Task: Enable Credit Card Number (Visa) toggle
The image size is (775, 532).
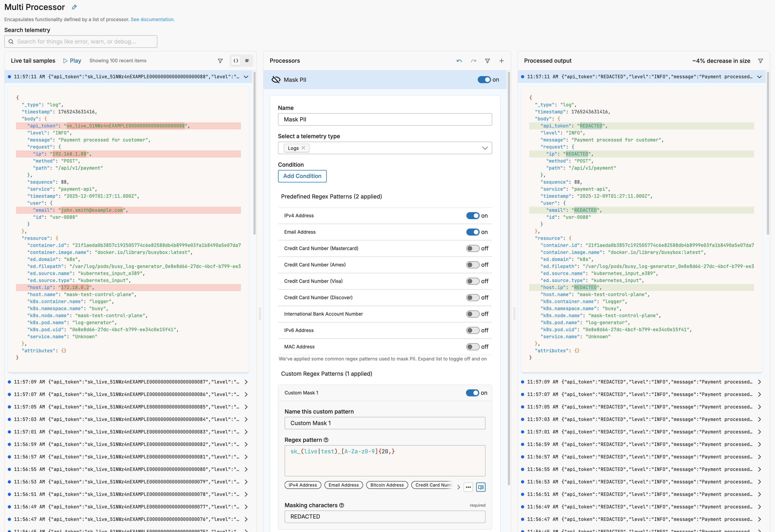Action: coord(473,281)
